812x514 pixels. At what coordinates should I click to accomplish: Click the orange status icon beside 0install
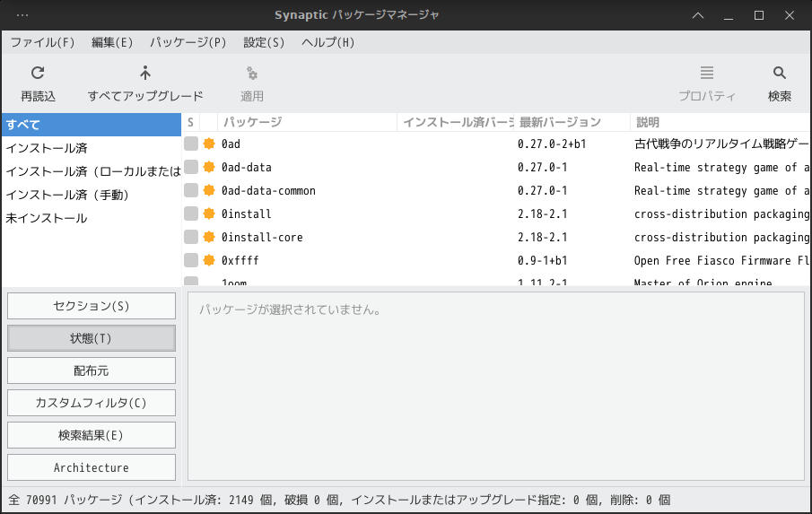[x=209, y=213]
